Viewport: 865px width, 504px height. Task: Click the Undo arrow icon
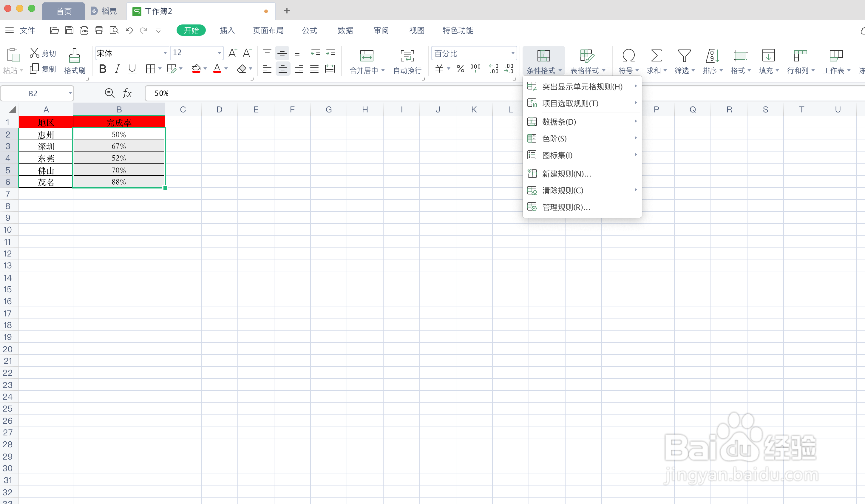click(x=129, y=30)
